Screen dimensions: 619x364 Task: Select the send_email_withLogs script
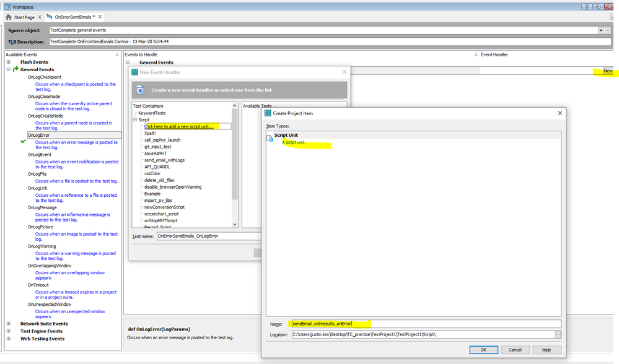(164, 160)
